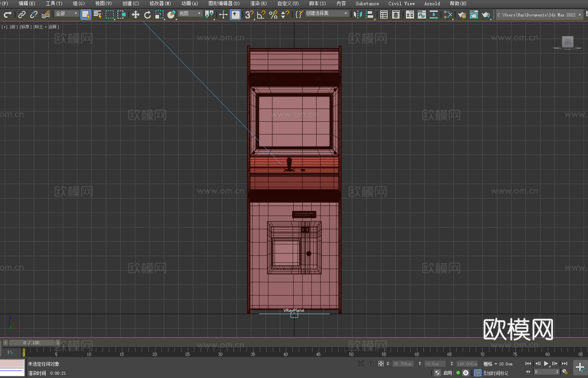The width and height of the screenshot is (588, 378).
Task: Open the 全部 selection filter dropdown
Action: [67, 13]
